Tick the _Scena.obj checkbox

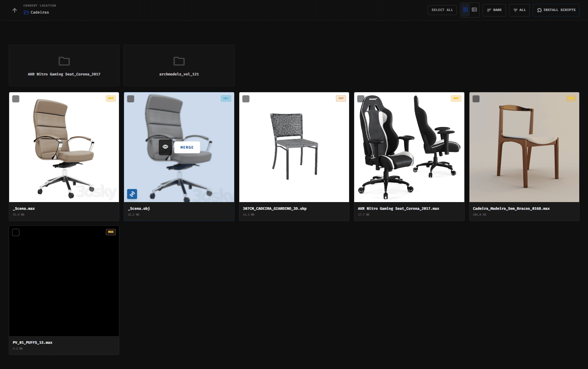coord(131,99)
